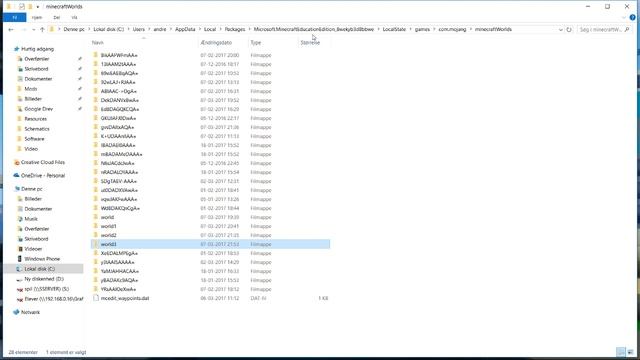The width and height of the screenshot is (640, 360).
Task: Click the Google Drev icon
Action: [x=20, y=109]
